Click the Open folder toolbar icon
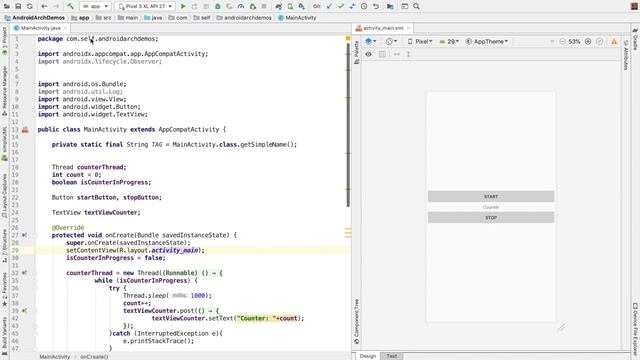This screenshot has height=360, width=640. click(x=7, y=7)
